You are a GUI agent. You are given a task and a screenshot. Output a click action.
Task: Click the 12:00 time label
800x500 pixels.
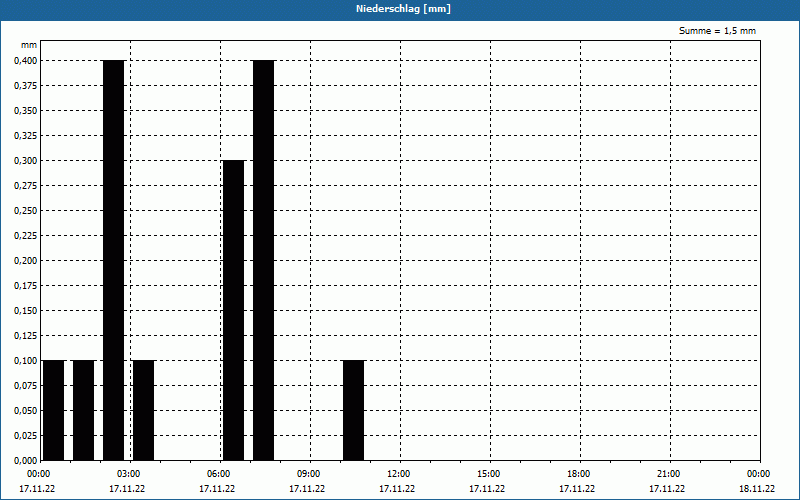pyautogui.click(x=398, y=474)
